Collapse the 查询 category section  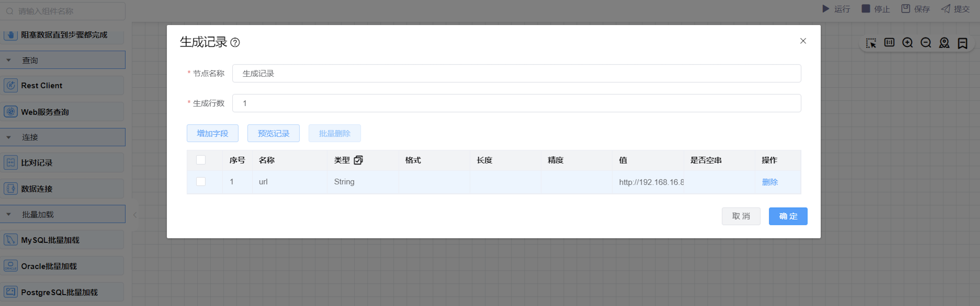(x=9, y=61)
